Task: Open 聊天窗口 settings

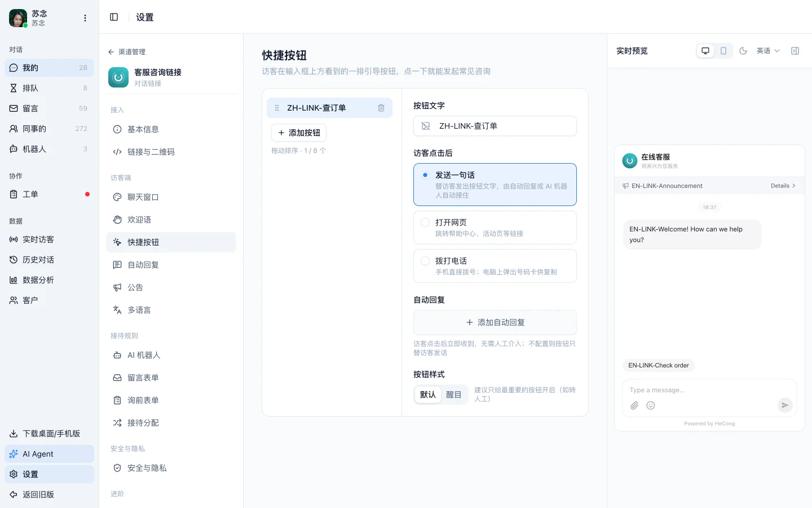Action: 171,197
